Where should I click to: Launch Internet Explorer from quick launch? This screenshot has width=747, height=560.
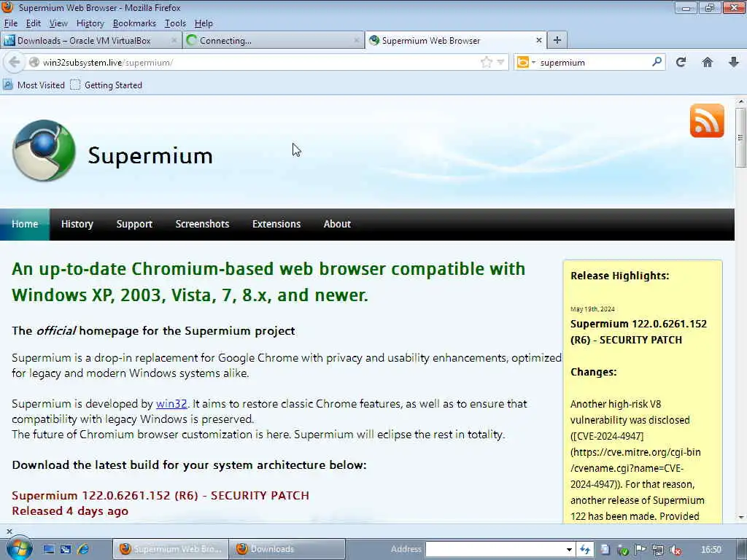point(82,549)
